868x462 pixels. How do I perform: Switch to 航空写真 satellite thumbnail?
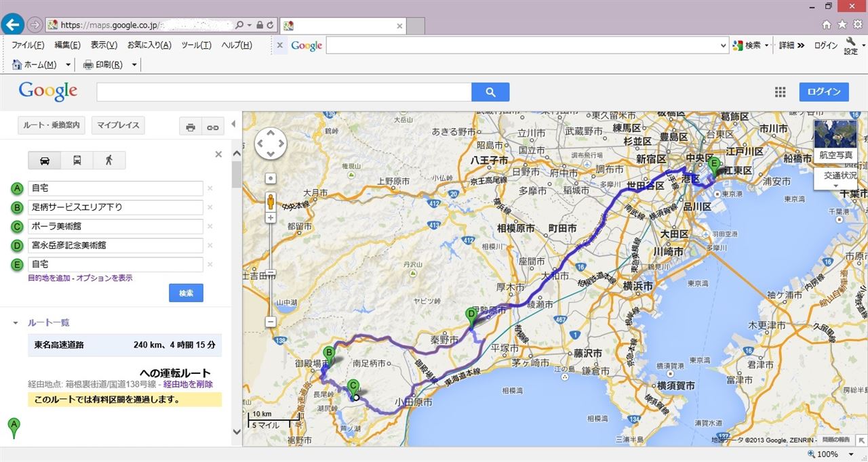(835, 141)
